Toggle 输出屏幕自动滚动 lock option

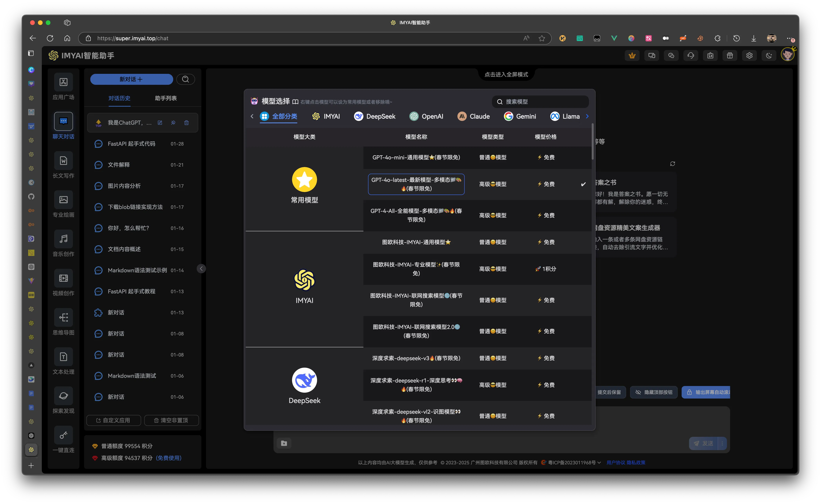coord(706,392)
